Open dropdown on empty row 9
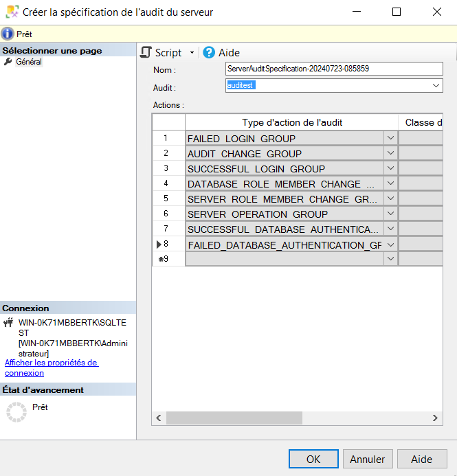The height and width of the screenshot is (476, 457). (x=390, y=259)
